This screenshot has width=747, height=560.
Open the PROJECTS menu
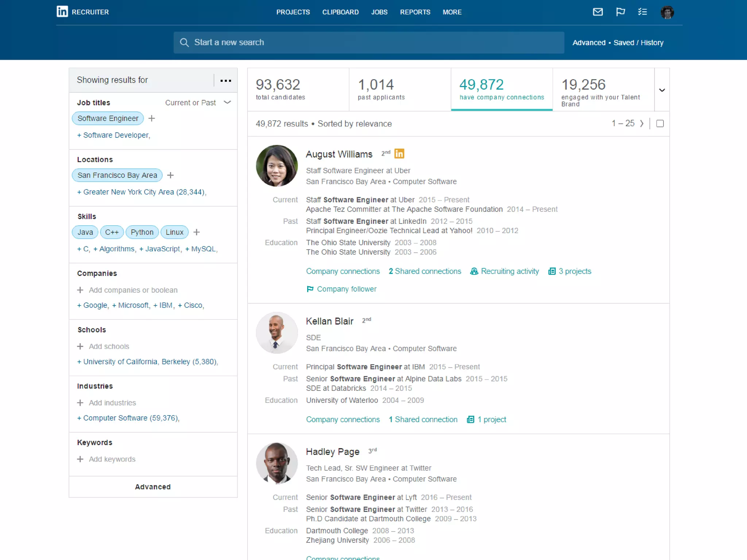[x=293, y=12]
